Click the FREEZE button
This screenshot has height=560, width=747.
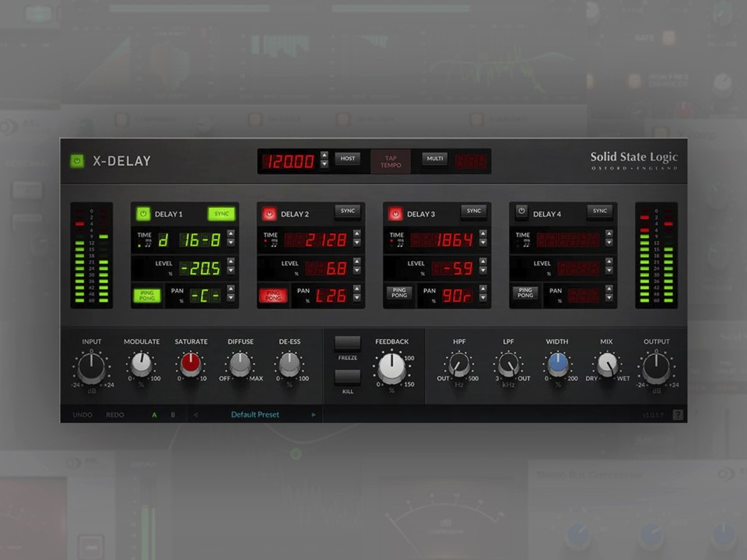click(347, 343)
